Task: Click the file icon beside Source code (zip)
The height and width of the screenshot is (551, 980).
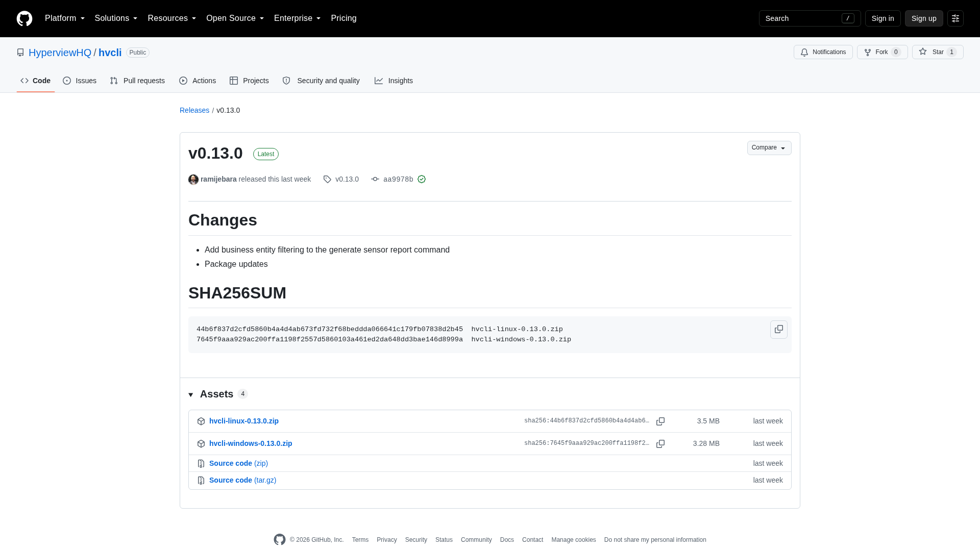Action: (x=201, y=464)
